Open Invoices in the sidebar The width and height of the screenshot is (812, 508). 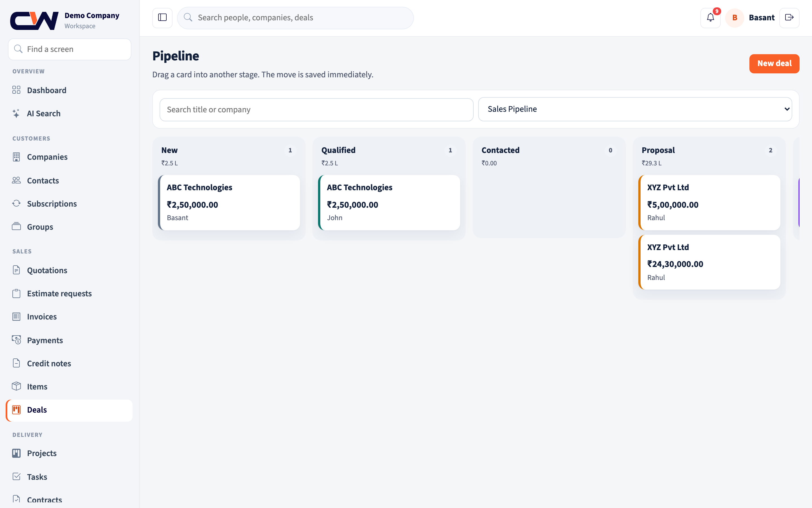(x=69, y=316)
